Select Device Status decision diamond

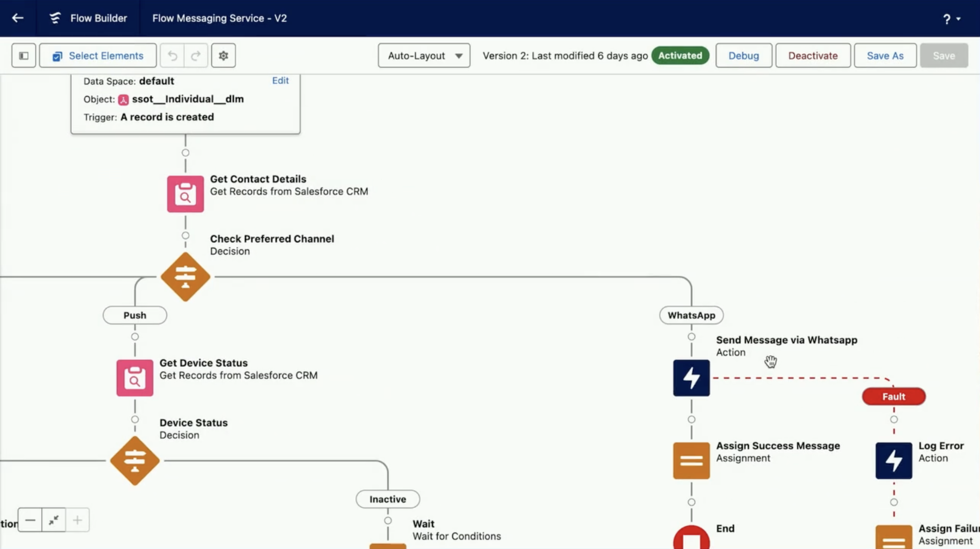click(135, 461)
